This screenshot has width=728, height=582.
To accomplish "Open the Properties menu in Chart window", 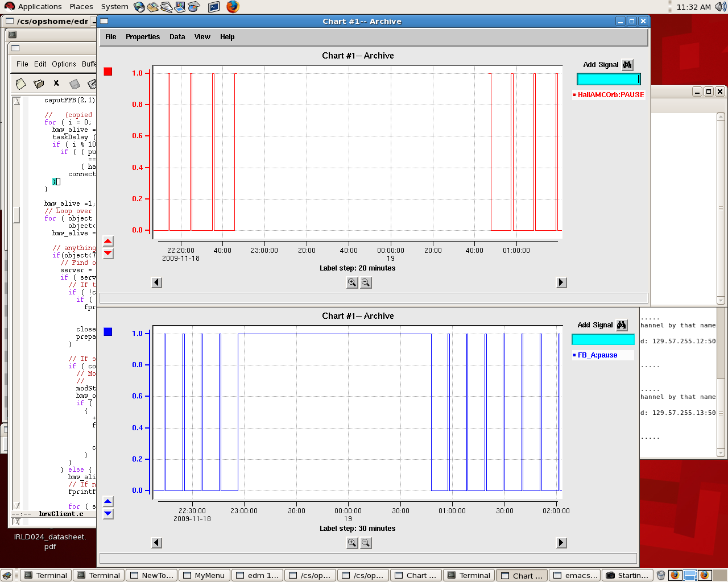I will pyautogui.click(x=143, y=37).
